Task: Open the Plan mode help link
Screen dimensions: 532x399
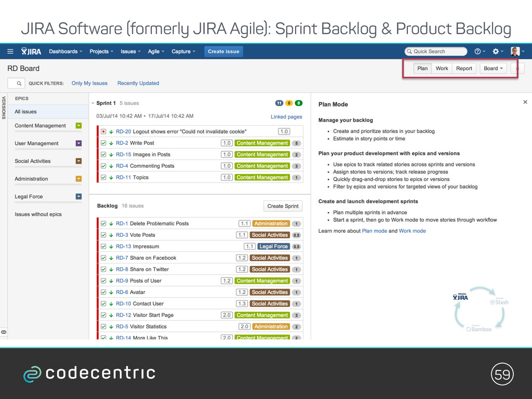Action: point(374,231)
